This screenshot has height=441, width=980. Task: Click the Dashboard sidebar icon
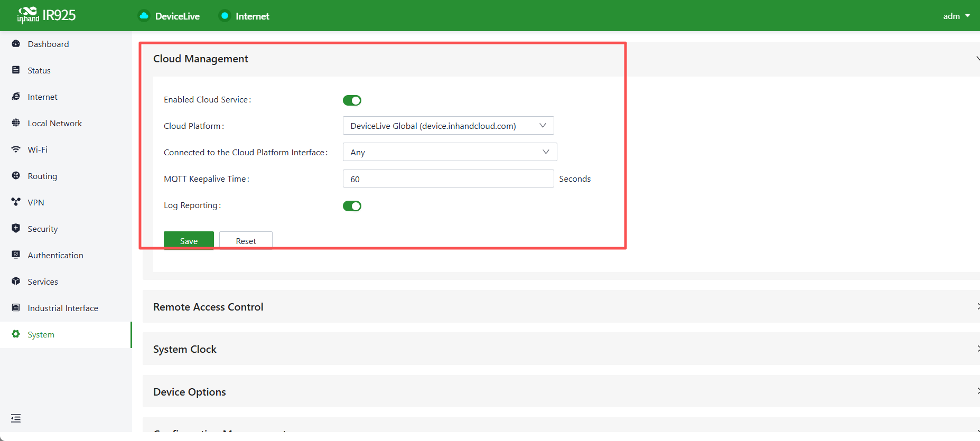click(x=16, y=44)
